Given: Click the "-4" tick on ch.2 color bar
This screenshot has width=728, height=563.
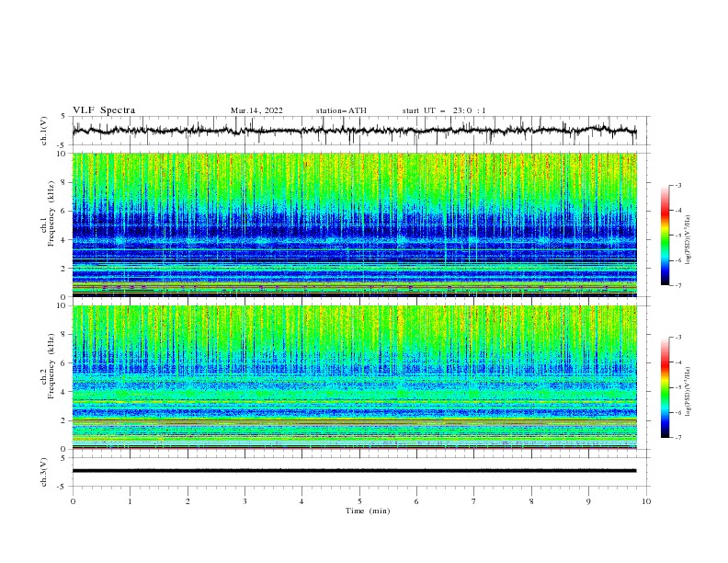Looking at the screenshot, I should point(677,362).
